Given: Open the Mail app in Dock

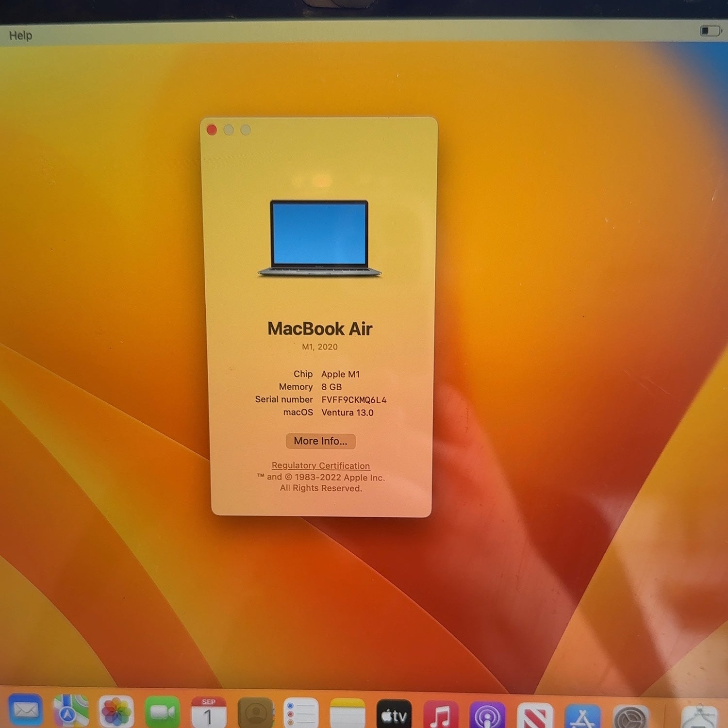Looking at the screenshot, I should tap(26, 711).
